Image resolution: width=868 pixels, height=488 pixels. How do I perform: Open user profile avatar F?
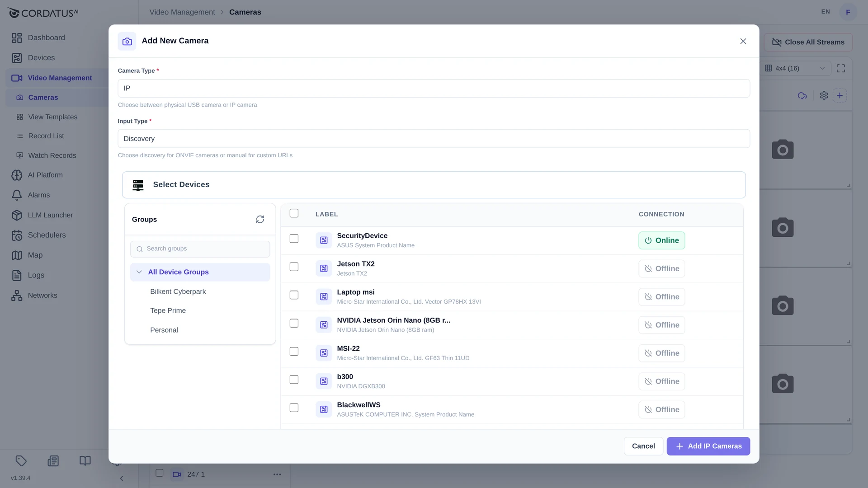[x=848, y=12]
